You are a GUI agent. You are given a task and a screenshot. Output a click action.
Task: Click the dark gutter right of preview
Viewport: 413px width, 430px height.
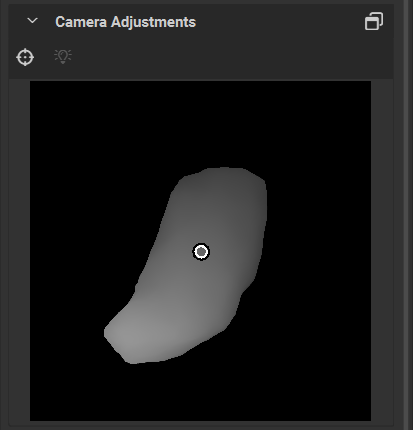(382, 250)
